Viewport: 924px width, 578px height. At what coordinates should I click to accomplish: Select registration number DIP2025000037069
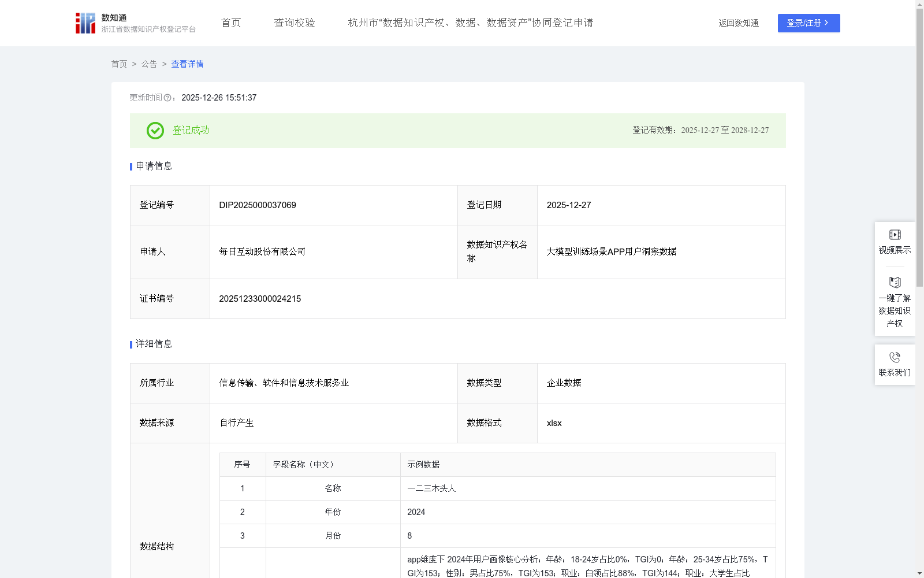[258, 205]
